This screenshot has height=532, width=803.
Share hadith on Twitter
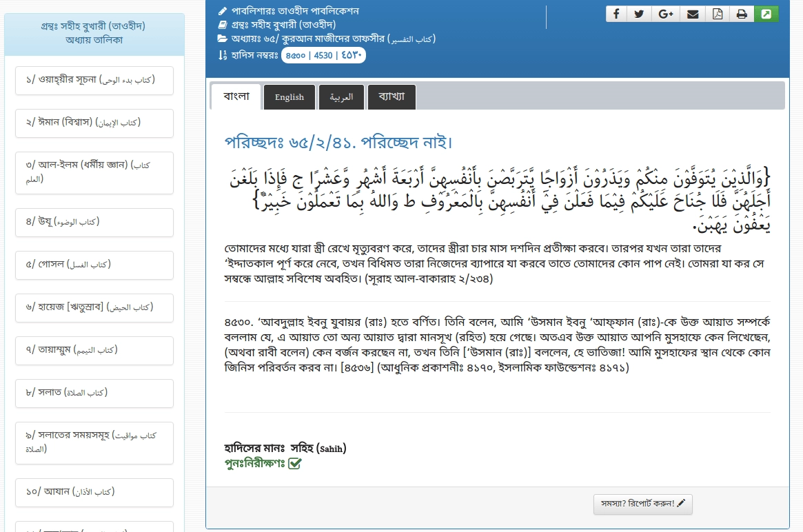click(x=640, y=14)
